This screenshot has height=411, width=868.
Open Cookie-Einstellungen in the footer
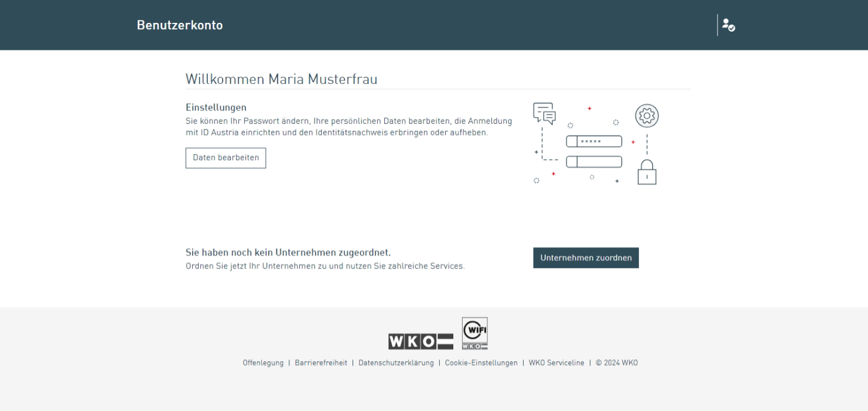[481, 363]
